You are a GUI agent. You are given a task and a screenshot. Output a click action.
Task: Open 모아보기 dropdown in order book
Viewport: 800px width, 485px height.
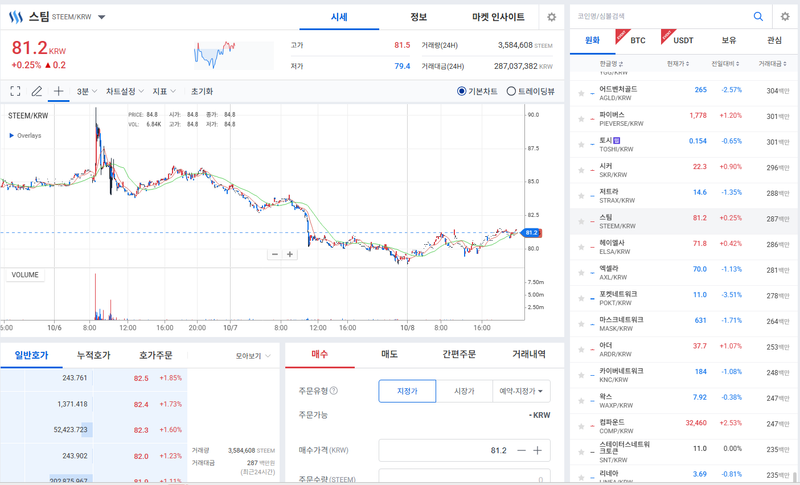click(x=253, y=356)
